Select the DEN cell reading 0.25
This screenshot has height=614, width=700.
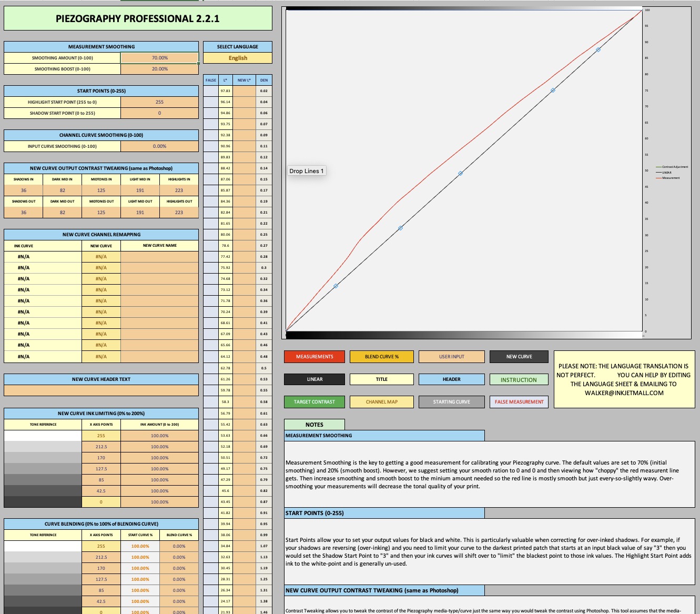(x=264, y=235)
